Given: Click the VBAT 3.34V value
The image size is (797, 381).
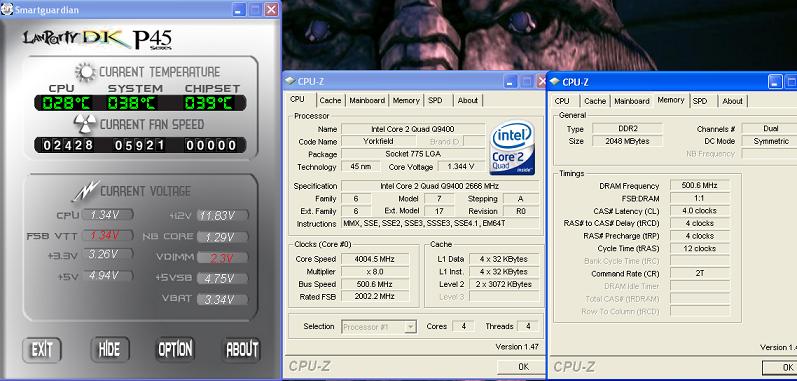Looking at the screenshot, I should point(223,299).
